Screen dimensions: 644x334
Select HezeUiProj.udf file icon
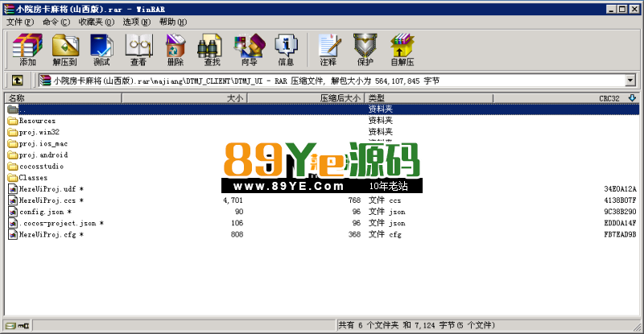click(x=13, y=189)
